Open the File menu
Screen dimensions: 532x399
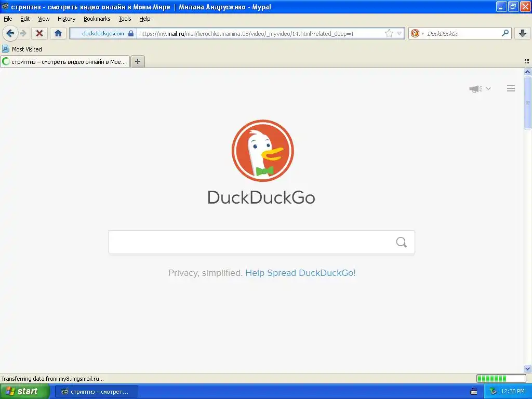point(8,19)
